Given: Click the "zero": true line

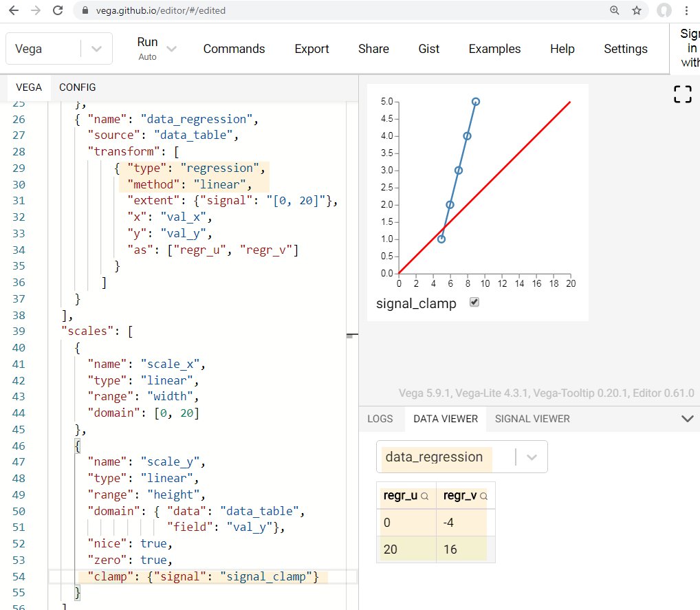Looking at the screenshot, I should (129, 560).
